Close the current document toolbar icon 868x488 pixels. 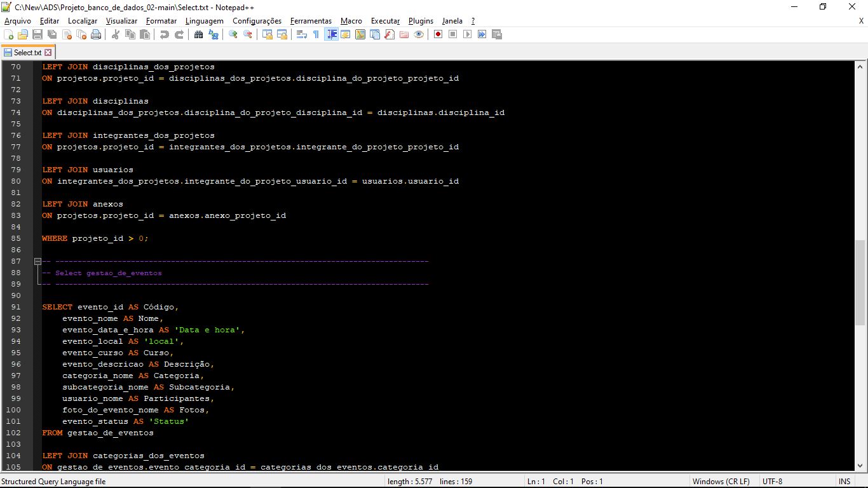pos(67,34)
